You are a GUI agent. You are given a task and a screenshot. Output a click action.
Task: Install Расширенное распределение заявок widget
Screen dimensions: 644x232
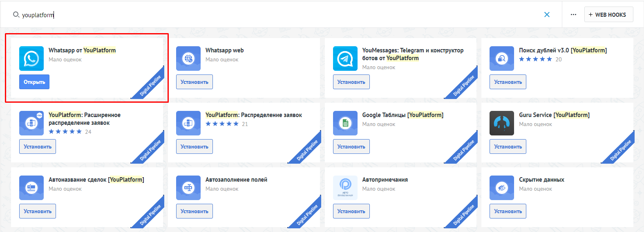coord(38,146)
